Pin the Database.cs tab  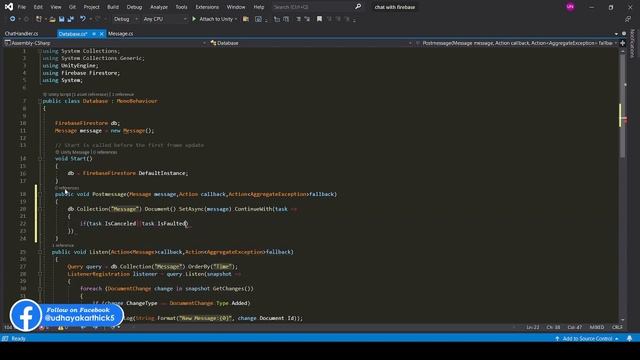pyautogui.click(x=94, y=34)
